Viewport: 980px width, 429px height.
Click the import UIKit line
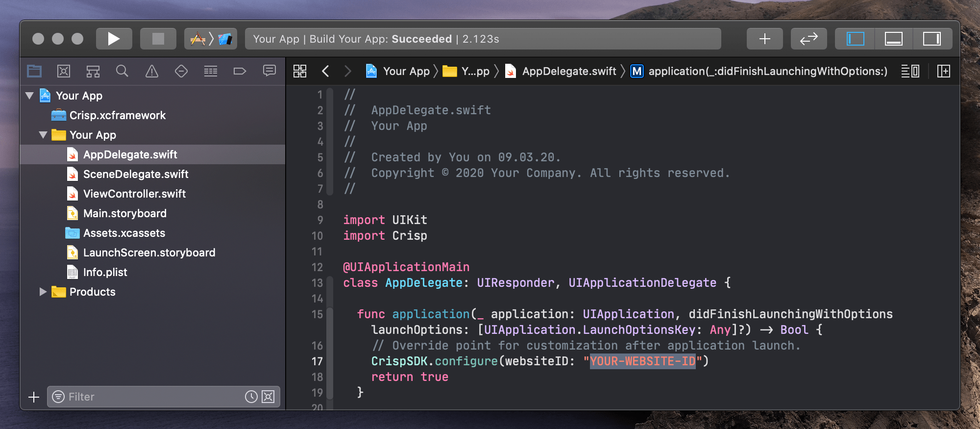[x=385, y=220]
